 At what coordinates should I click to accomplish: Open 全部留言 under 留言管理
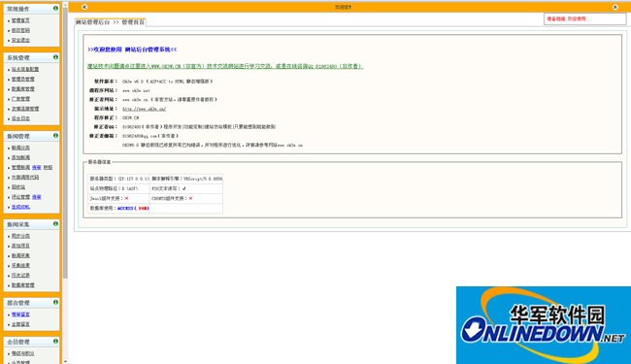point(20,324)
